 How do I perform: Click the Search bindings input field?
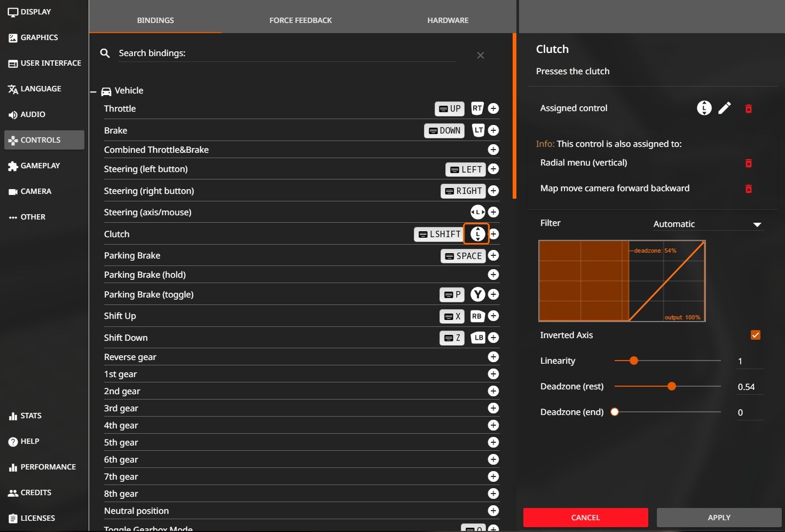click(x=287, y=53)
